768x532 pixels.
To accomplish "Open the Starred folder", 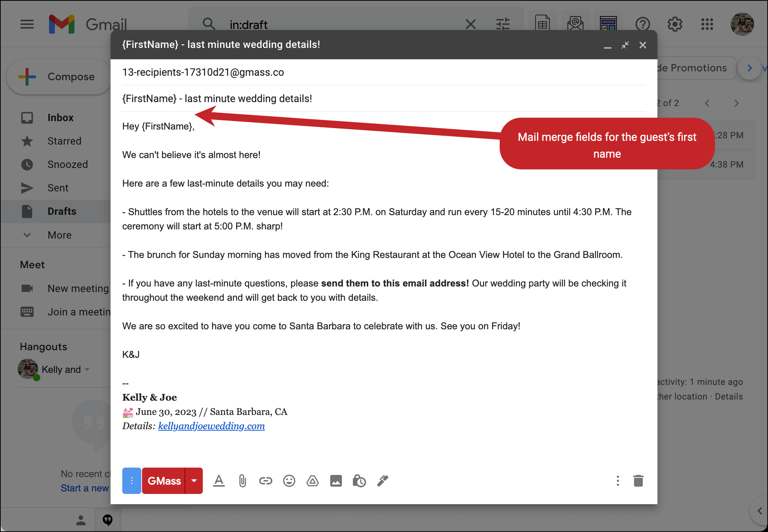I will point(64,141).
